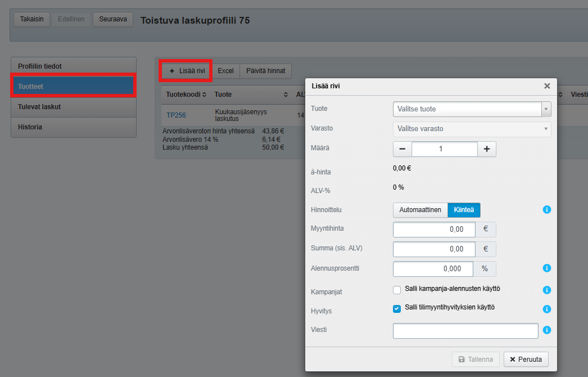Switch pricing to Automaattinen
Screen dimensions: 588x377
[x=420, y=210]
